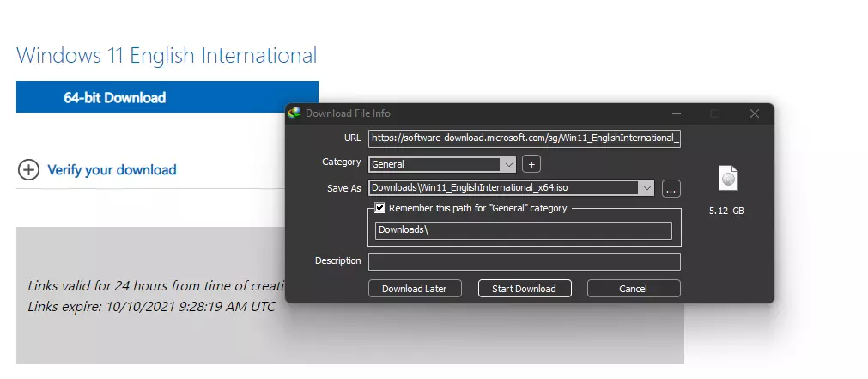Click the IDM logo in dialog title bar
The height and width of the screenshot is (379, 868).
294,113
